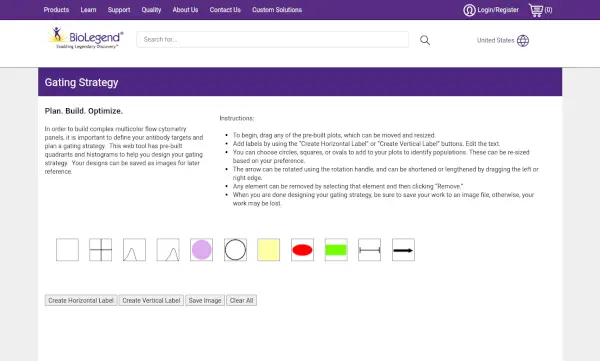The image size is (600, 361).
Task: Select the quadrant plot template icon
Action: pos(101,250)
